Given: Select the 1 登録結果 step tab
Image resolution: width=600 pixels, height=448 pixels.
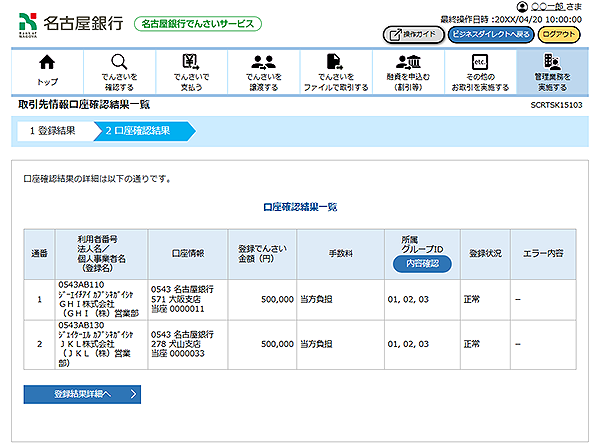Looking at the screenshot, I should coord(52,130).
